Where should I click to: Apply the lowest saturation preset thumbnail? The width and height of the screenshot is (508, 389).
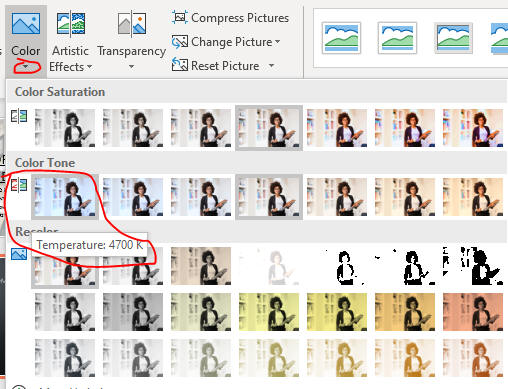(65, 128)
